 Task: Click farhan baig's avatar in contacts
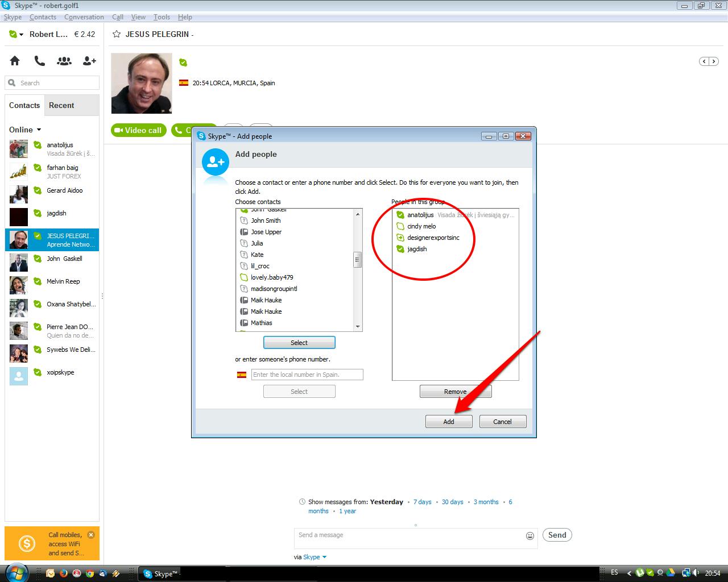[19, 172]
